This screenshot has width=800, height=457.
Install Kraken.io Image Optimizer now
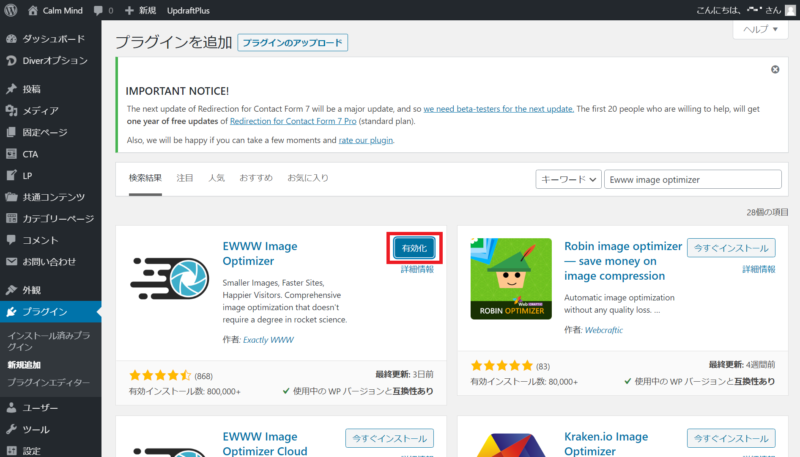pos(731,438)
